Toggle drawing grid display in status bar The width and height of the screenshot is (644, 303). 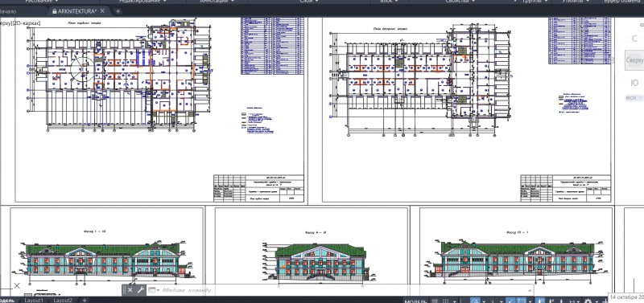(435, 301)
